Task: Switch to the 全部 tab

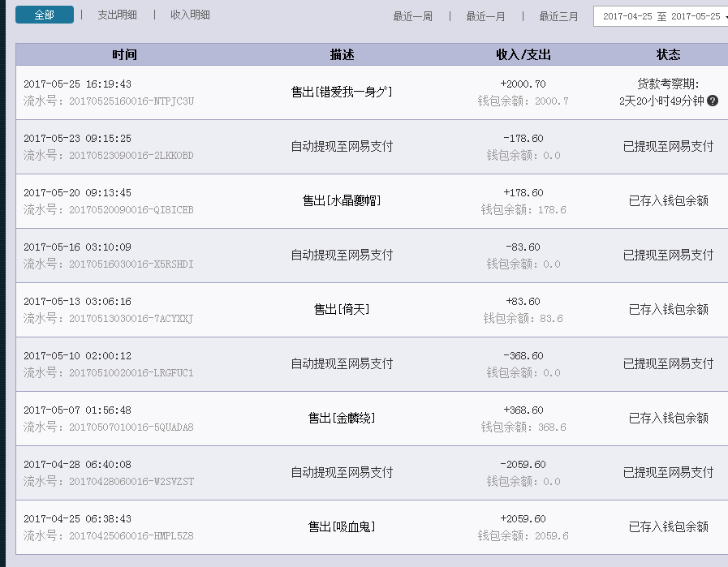Action: (44, 15)
